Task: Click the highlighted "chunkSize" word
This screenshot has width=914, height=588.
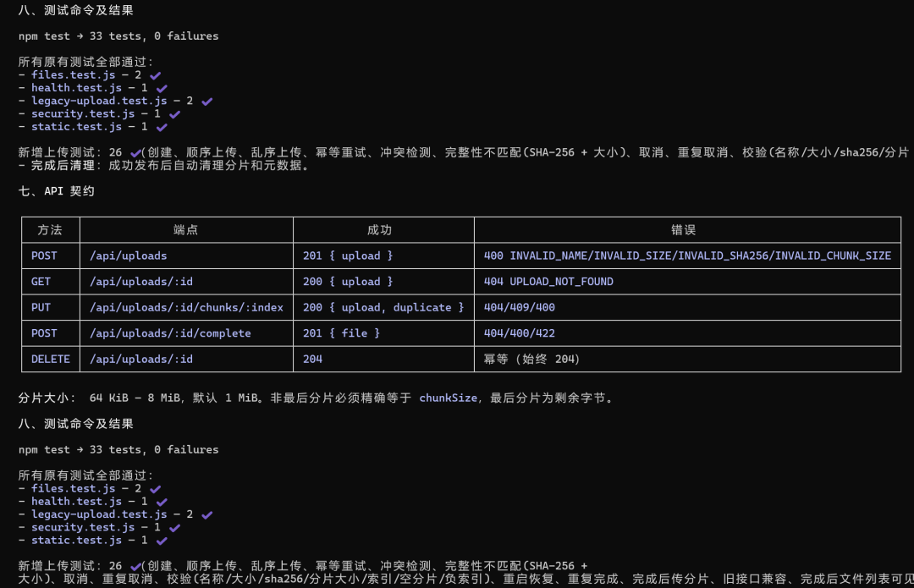Action: pyautogui.click(x=448, y=398)
